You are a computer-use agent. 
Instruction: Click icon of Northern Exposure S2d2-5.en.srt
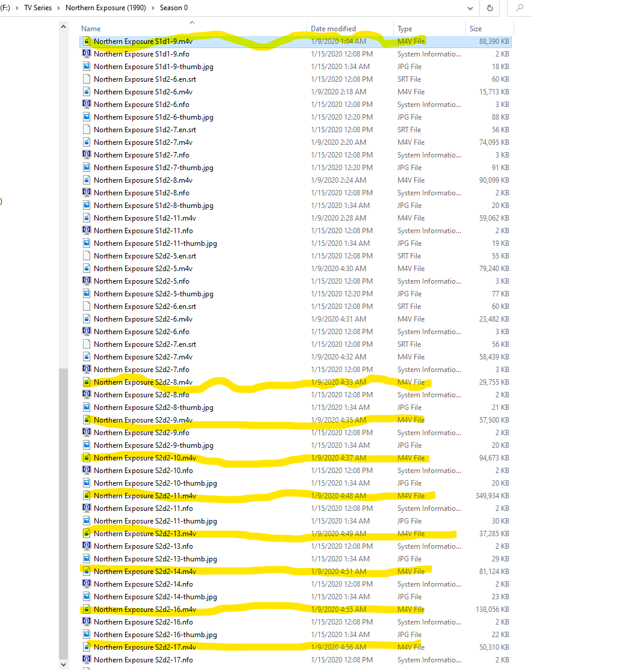click(87, 256)
